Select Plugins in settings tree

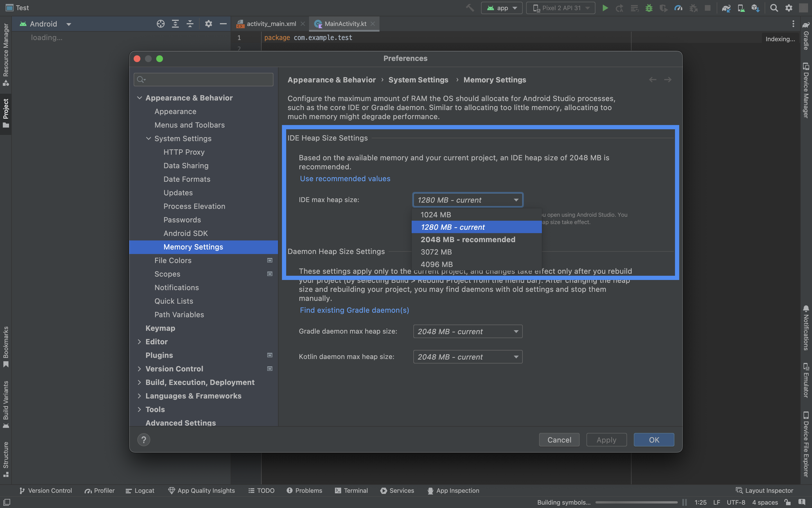[203, 356]
